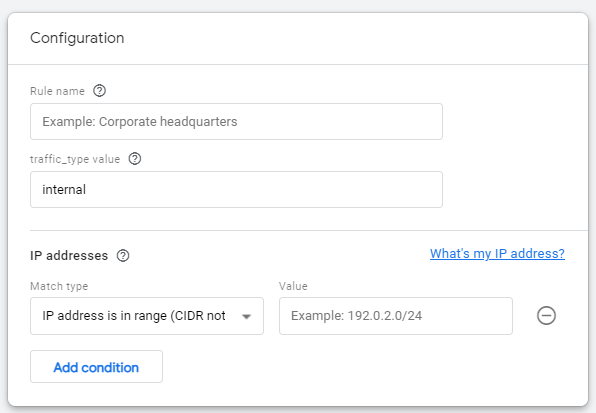Remove the IP condition with minus icon
The width and height of the screenshot is (596, 413).
click(x=546, y=316)
